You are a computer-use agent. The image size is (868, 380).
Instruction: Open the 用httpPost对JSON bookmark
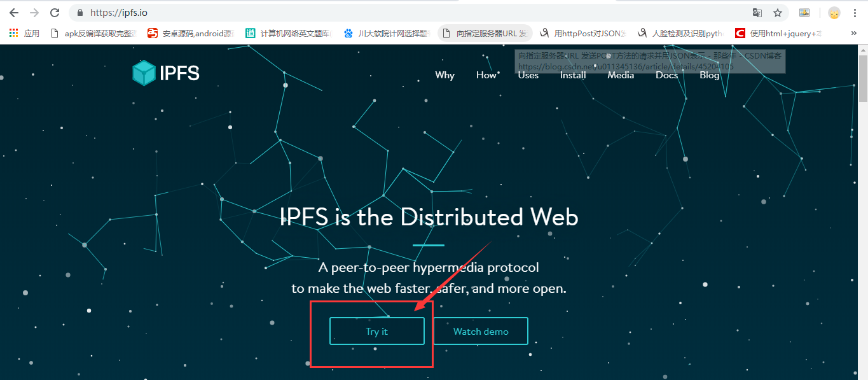click(583, 33)
